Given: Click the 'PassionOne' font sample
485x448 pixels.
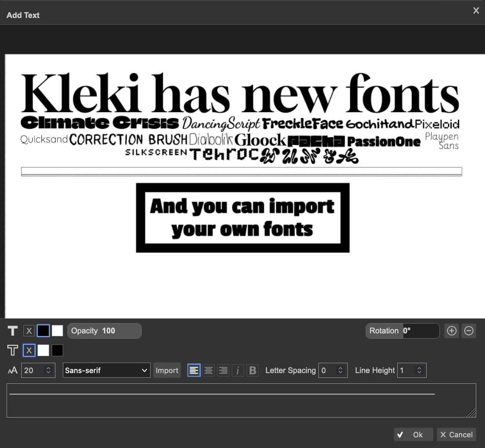Looking at the screenshot, I should 384,141.
